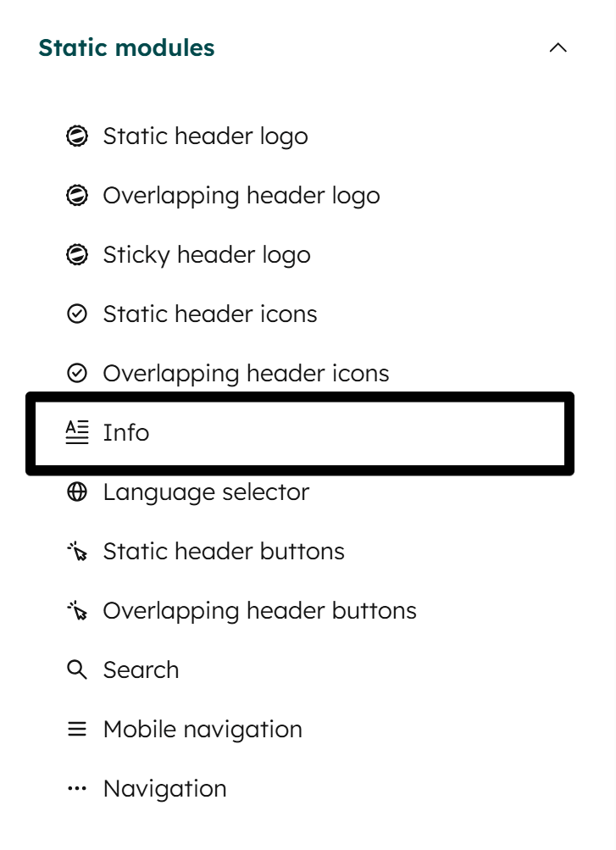Select the globe icon for Language selector

(x=78, y=492)
